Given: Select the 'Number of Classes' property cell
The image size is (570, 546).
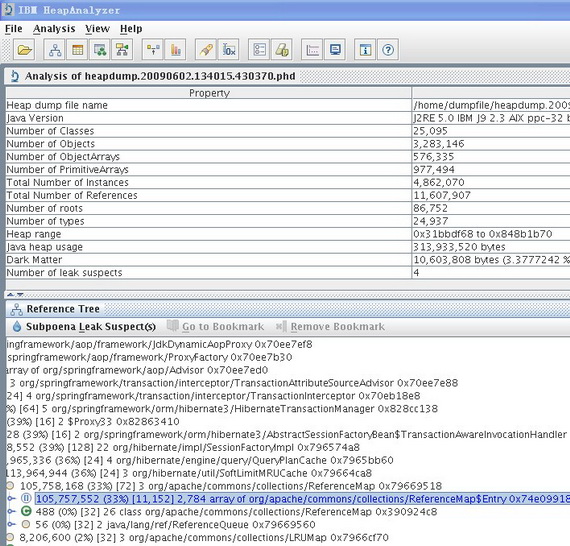Looking at the screenshot, I should point(209,131).
